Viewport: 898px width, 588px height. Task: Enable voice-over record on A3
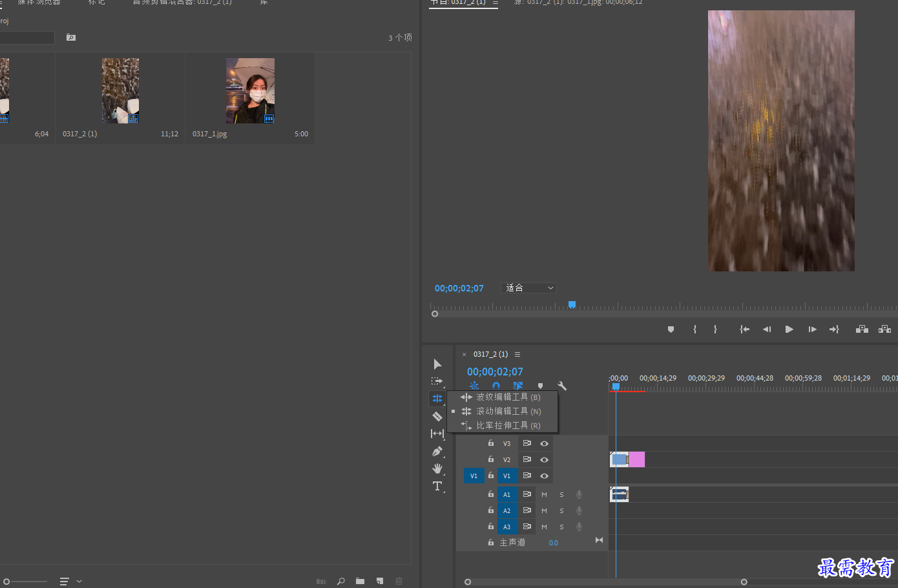click(579, 527)
